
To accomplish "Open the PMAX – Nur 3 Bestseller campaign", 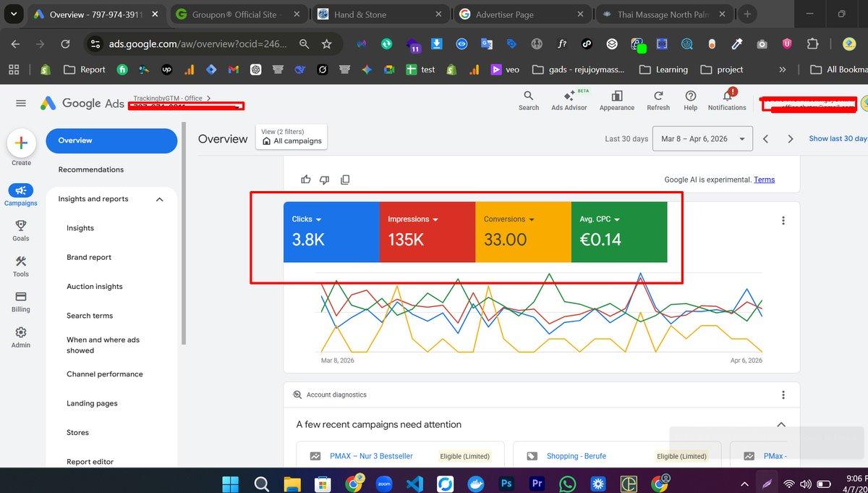I will tap(371, 456).
